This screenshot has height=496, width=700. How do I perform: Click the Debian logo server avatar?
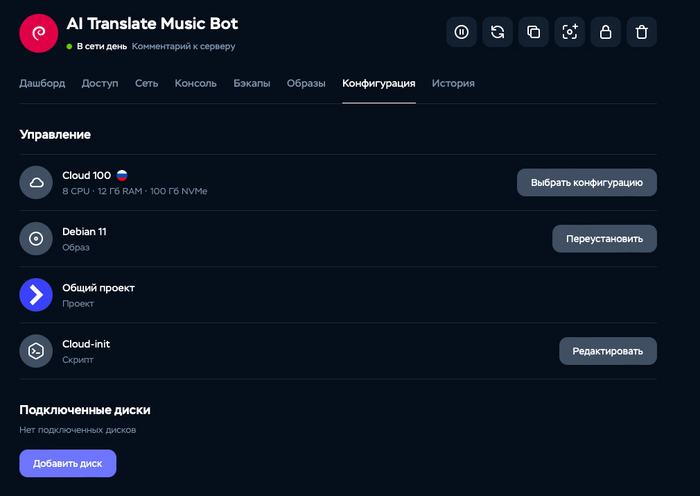click(39, 33)
